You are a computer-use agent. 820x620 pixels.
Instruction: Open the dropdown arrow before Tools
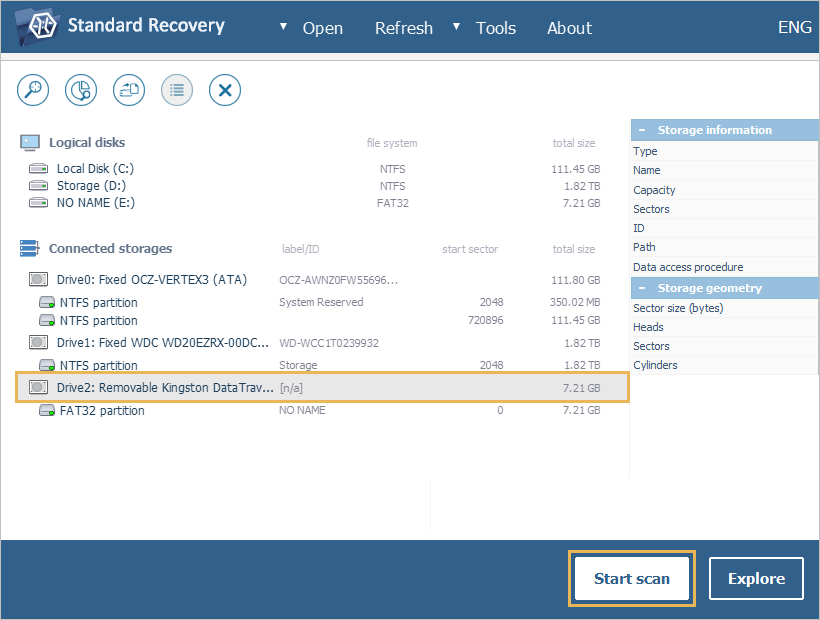pyautogui.click(x=457, y=26)
